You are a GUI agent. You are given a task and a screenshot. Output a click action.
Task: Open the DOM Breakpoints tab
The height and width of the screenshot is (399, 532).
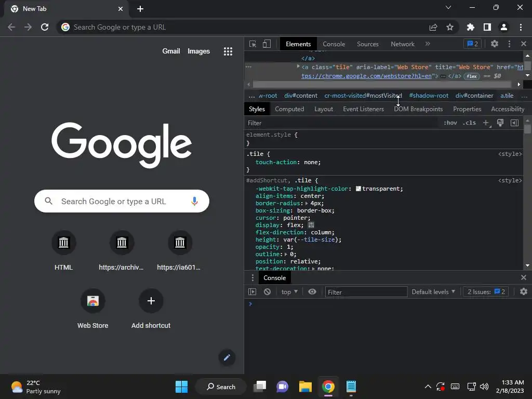(x=418, y=109)
